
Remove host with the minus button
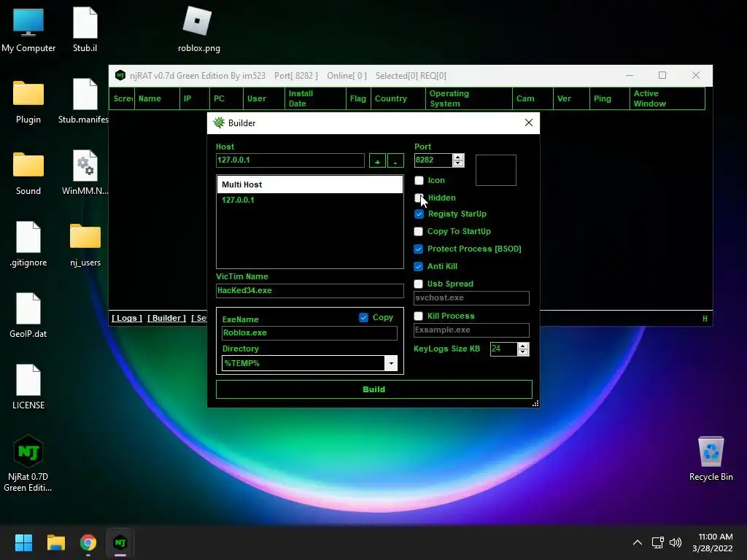pyautogui.click(x=395, y=160)
